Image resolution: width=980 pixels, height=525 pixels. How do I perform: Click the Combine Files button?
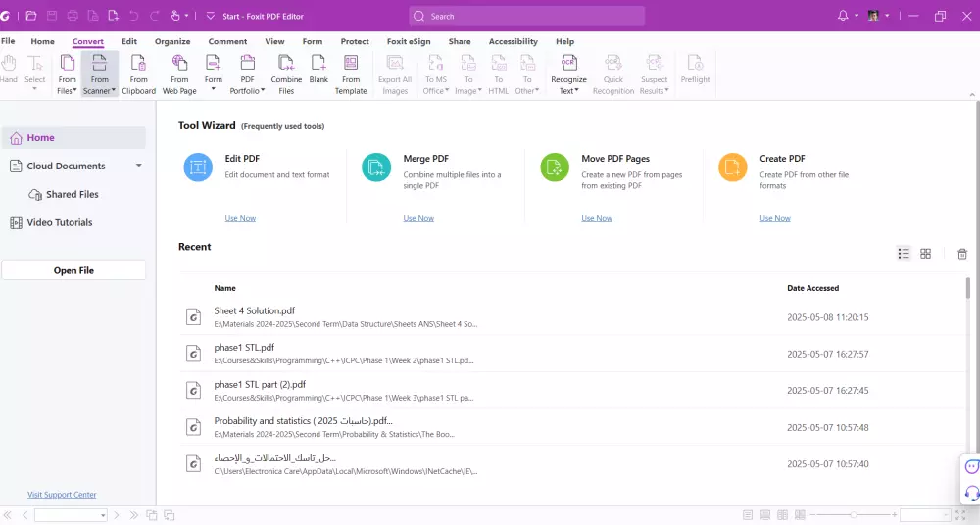[286, 73]
